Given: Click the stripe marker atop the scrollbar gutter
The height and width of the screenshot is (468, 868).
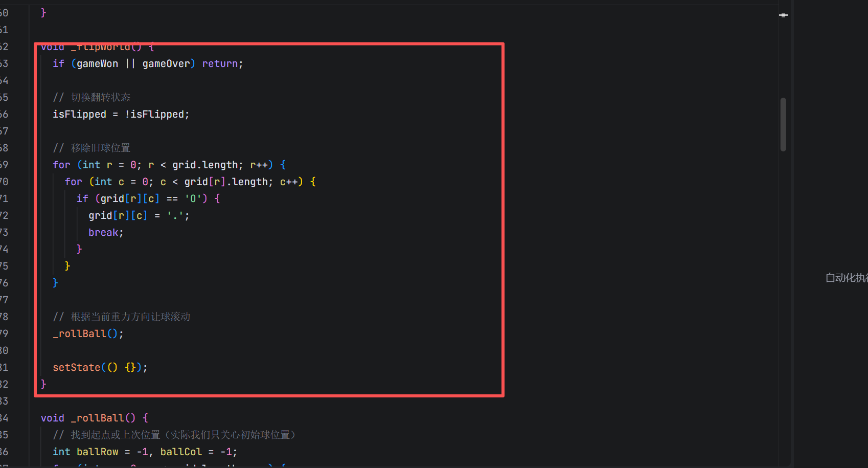Looking at the screenshot, I should pos(783,15).
